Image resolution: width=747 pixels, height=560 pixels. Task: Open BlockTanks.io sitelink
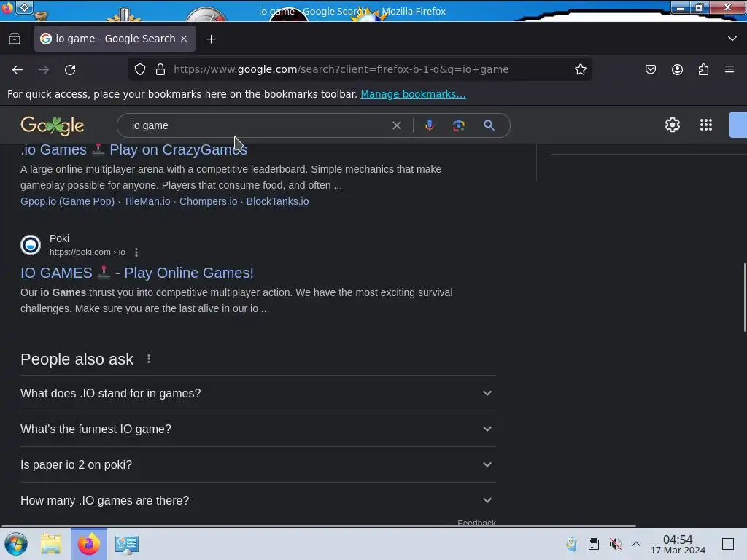click(x=277, y=201)
